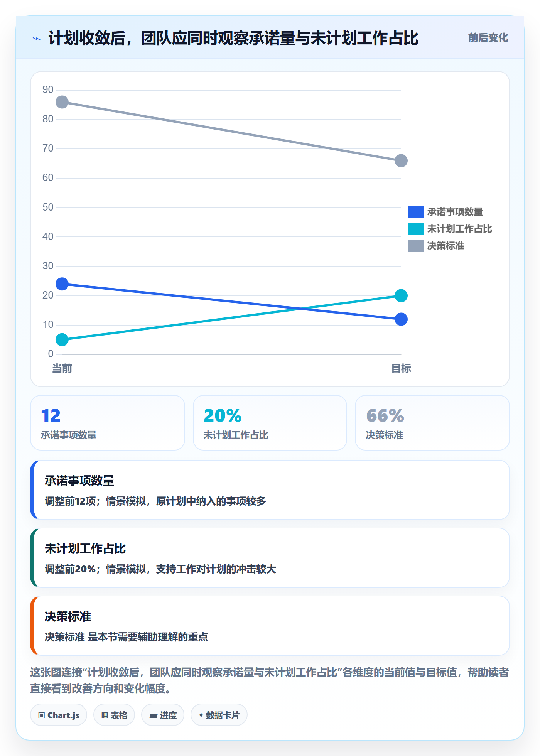Viewport: 540px width, 756px height.
Task: Toggle 决策标准 grey legend swatch
Action: click(415, 246)
